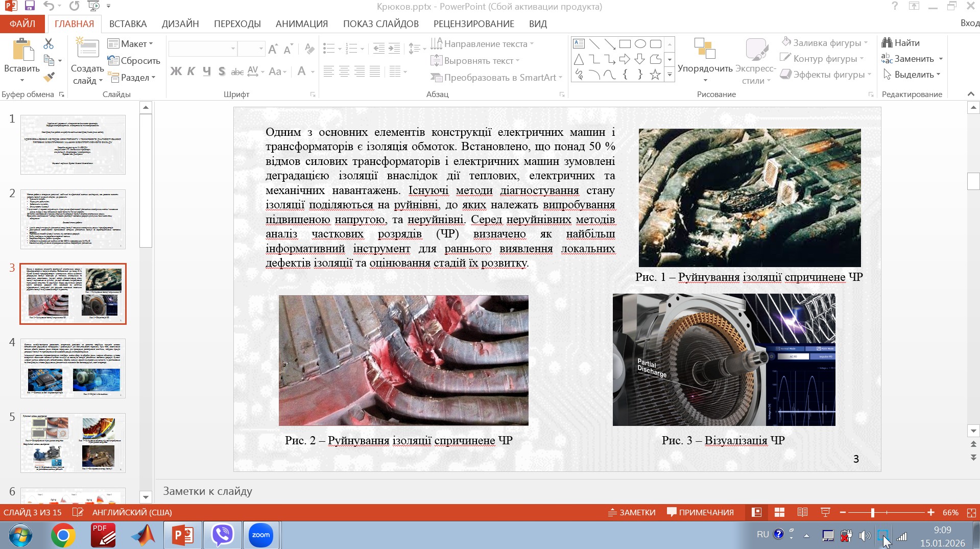The image size is (980, 549).
Task: Open the Выделить selection dropdown
Action: point(912,75)
